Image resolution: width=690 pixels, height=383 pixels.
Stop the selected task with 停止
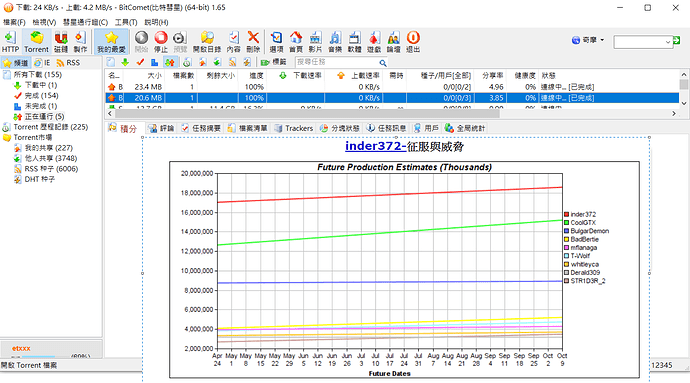click(x=161, y=42)
